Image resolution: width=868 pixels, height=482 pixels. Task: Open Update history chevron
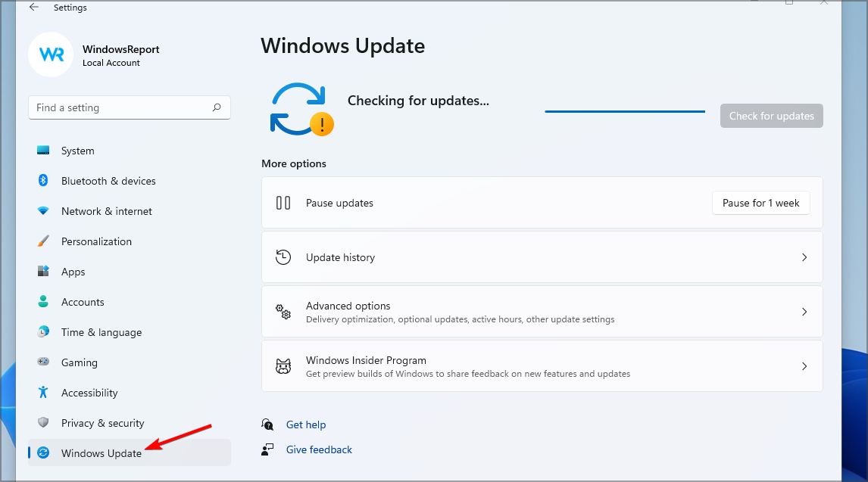804,257
